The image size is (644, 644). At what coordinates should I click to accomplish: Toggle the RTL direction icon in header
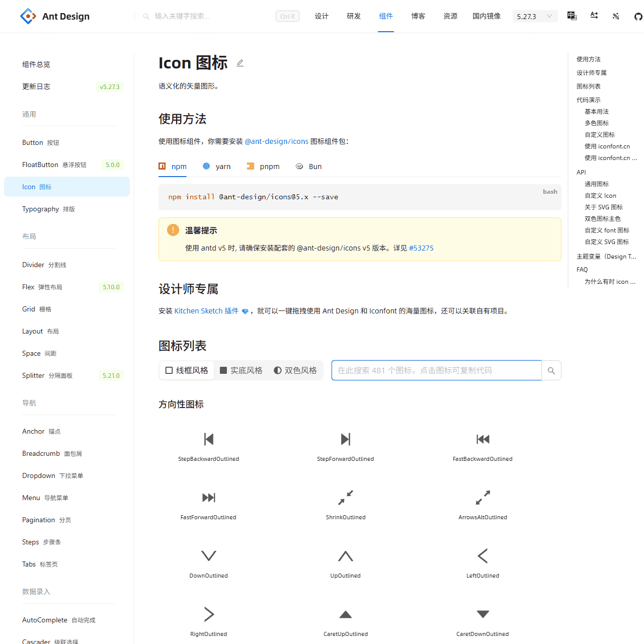click(x=594, y=16)
